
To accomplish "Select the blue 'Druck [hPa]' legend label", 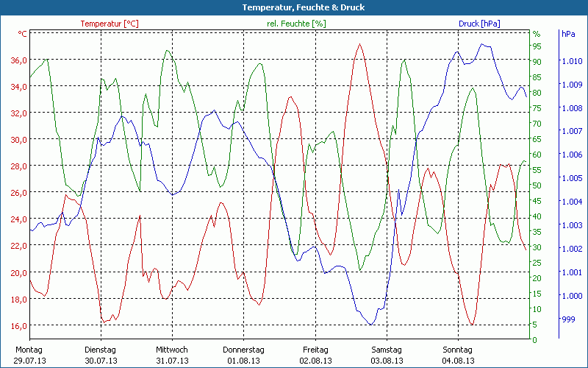I will tap(479, 24).
